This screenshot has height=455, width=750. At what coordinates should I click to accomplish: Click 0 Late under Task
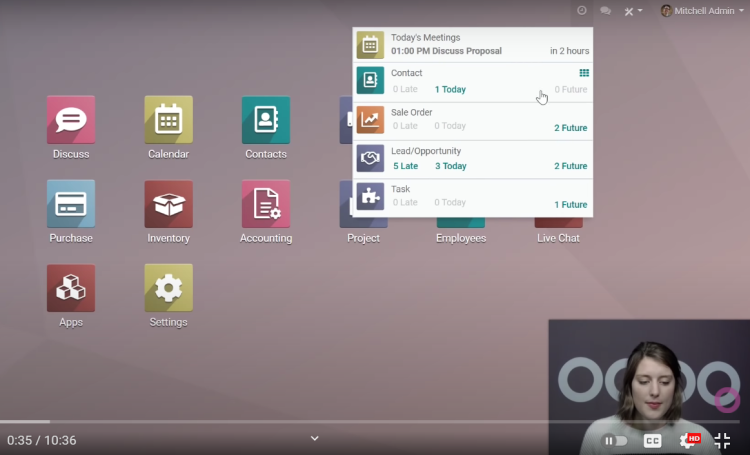405,202
